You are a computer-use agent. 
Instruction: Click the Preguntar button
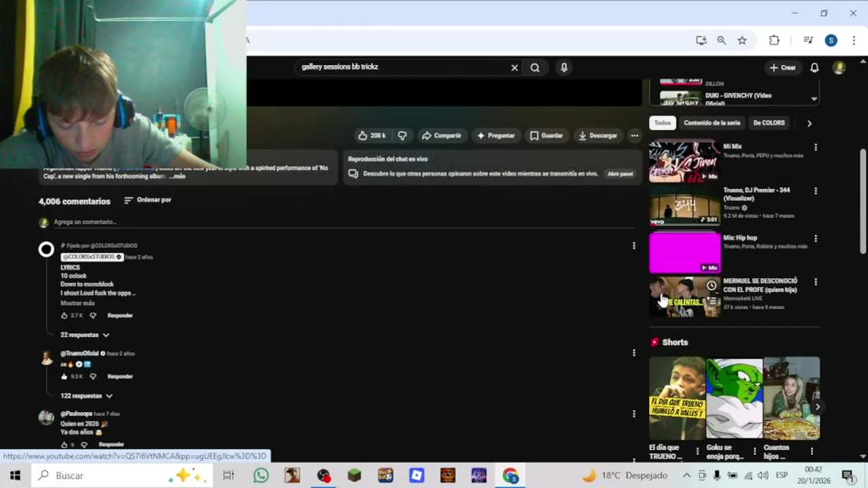496,136
